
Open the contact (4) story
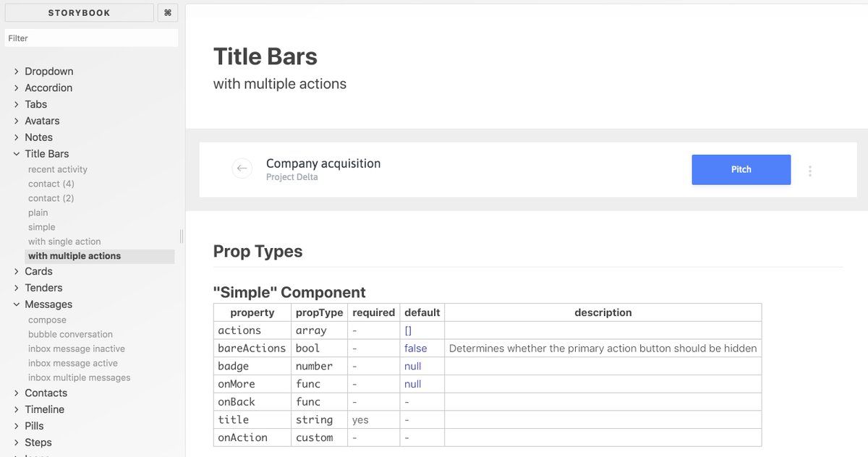(51, 184)
